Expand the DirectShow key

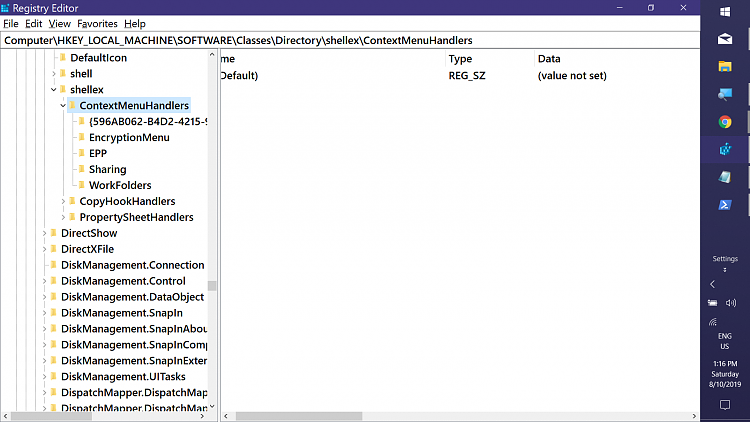click(44, 233)
